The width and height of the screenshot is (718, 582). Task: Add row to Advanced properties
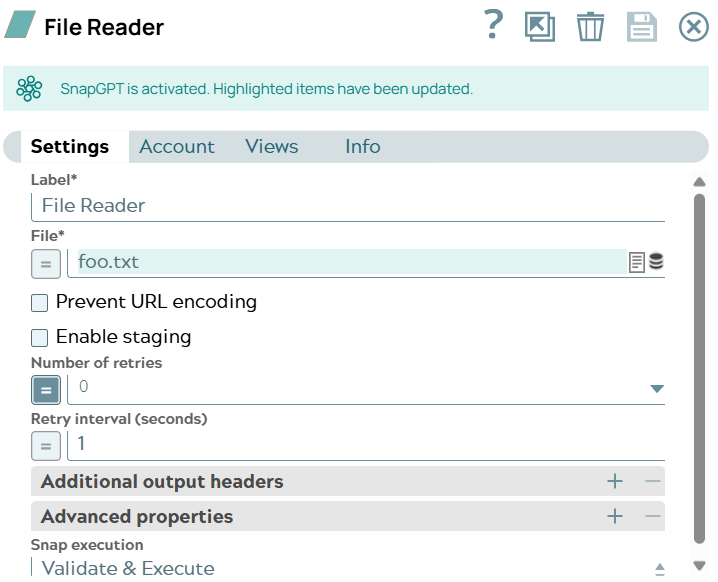pyautogui.click(x=615, y=517)
